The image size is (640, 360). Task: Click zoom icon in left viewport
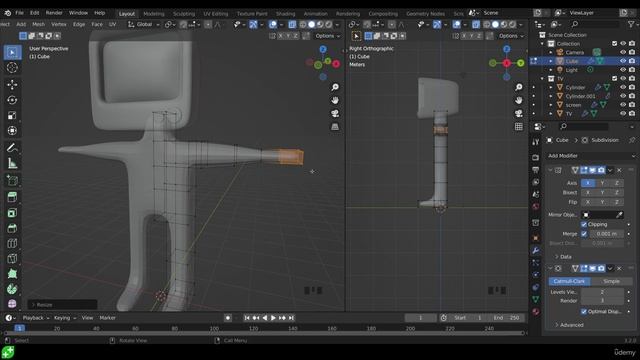(335, 87)
